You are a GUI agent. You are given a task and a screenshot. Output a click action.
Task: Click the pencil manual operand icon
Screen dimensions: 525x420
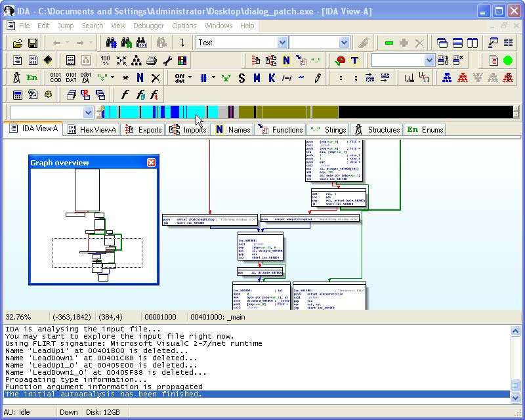[318, 78]
